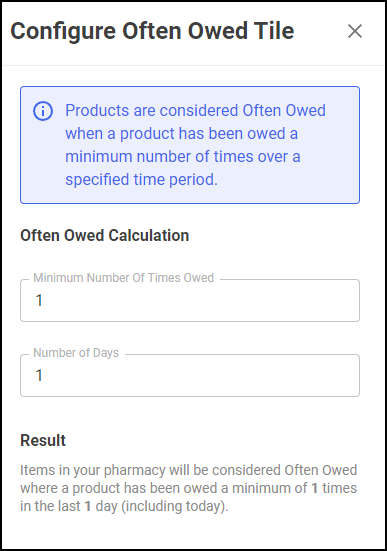Click the Number of Days floating label

point(76,352)
